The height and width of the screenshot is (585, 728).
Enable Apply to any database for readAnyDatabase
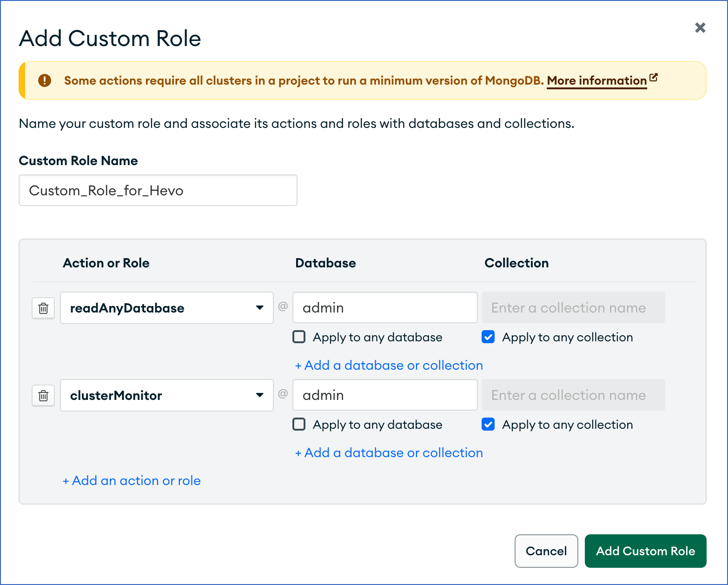[299, 337]
